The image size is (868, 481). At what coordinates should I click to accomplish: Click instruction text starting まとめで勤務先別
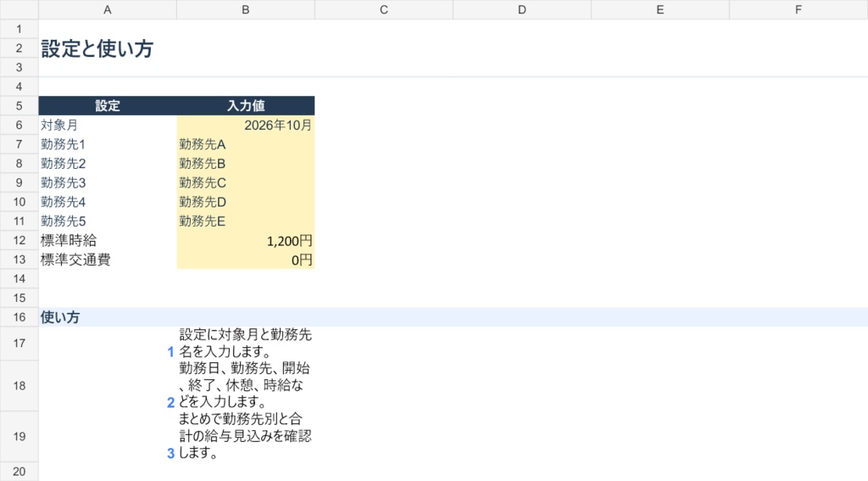click(246, 436)
